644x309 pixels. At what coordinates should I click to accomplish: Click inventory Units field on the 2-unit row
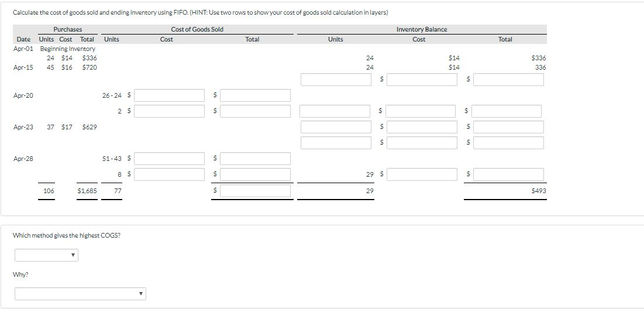pos(335,111)
